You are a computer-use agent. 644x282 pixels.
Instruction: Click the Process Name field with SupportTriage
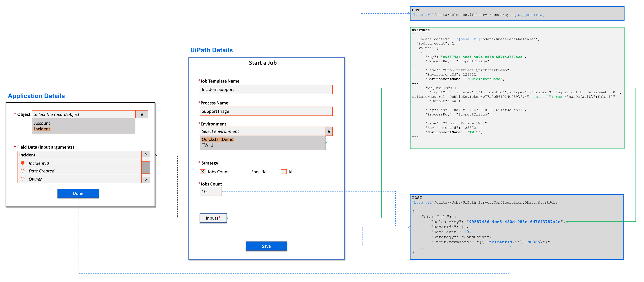[266, 111]
